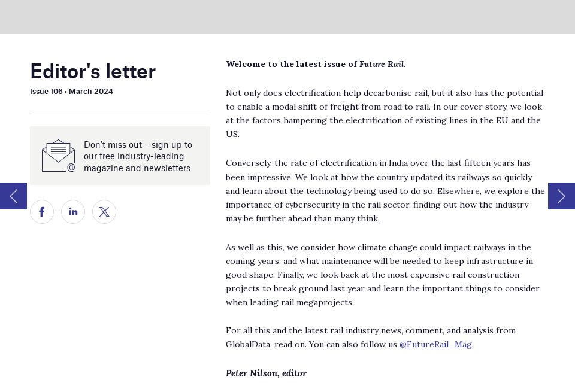Click the sentence starting "For all this"
The image size is (575, 392).
[x=370, y=330]
